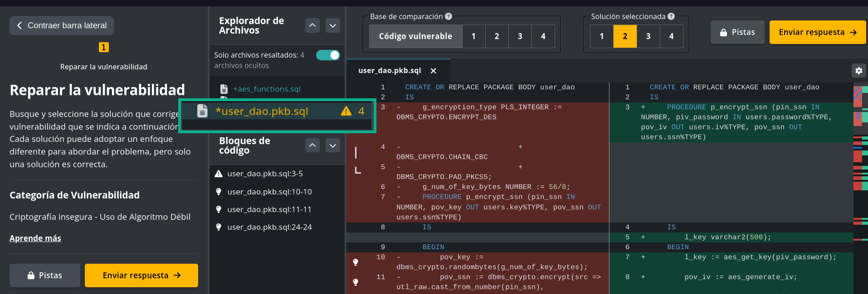Close the user_dao.pkb.sql tab

click(x=434, y=71)
